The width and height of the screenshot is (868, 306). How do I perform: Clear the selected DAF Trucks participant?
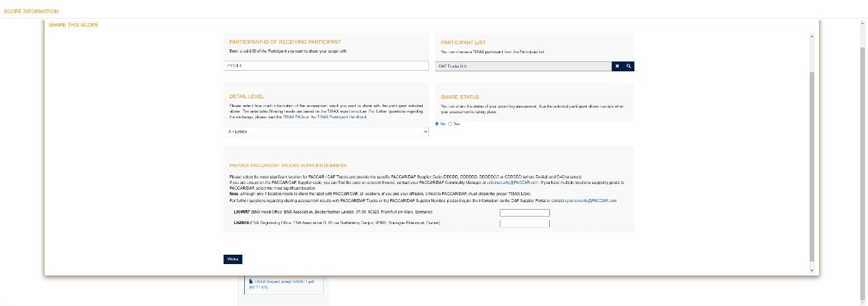point(617,66)
